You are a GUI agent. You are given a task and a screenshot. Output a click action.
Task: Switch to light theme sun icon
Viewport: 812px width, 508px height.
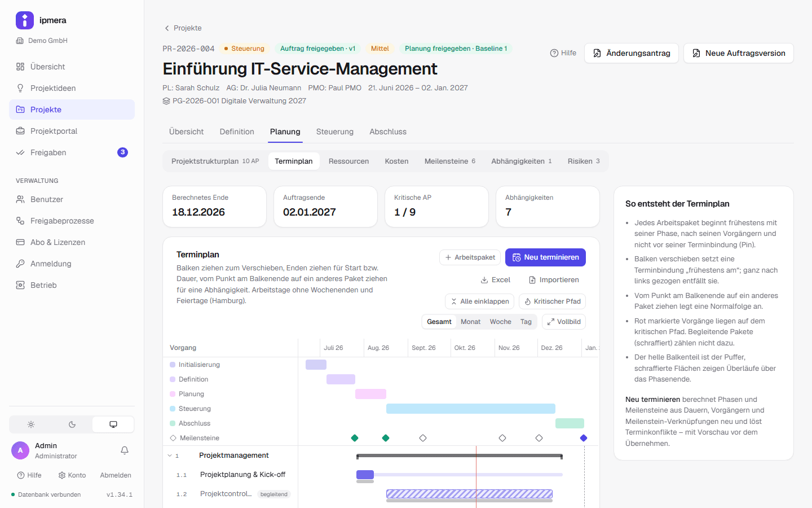tap(31, 424)
